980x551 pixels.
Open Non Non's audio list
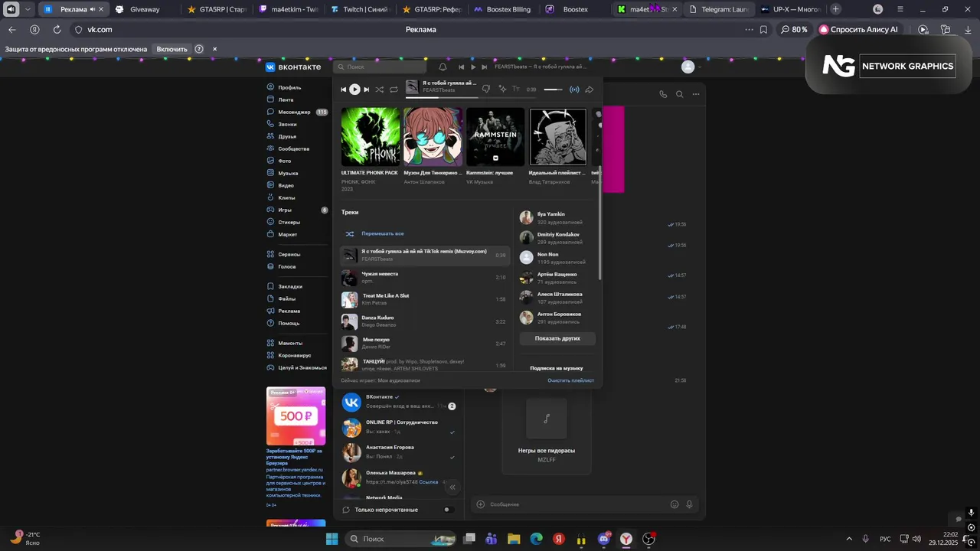click(x=556, y=258)
